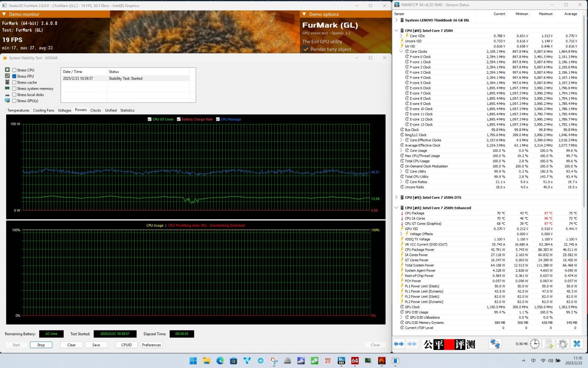Enable Stress GPU(s) checkbox

coord(14,101)
